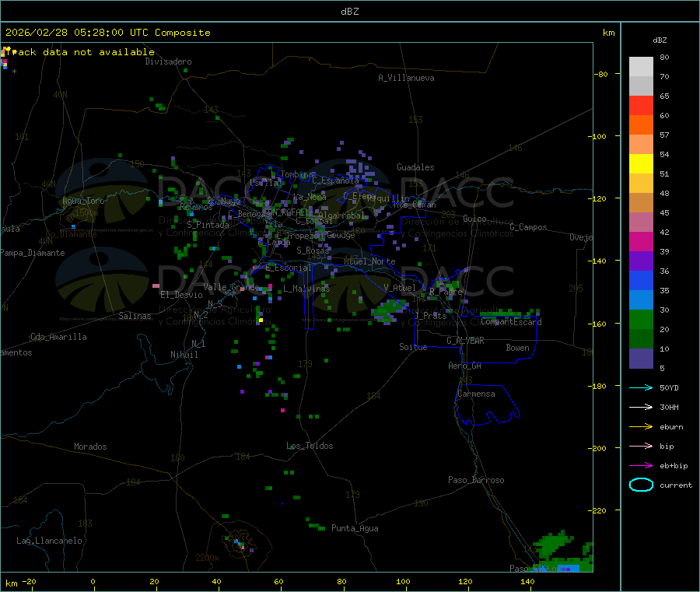Click the white 30HM arrow in legend
Viewport: 700px width, 592px height.
pos(641,407)
